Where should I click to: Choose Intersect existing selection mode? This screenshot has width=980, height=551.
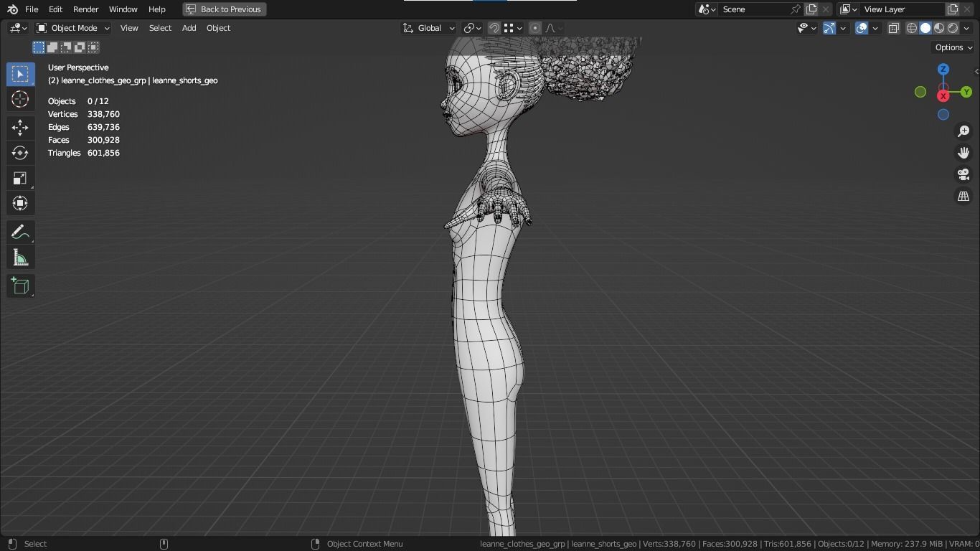click(x=93, y=47)
